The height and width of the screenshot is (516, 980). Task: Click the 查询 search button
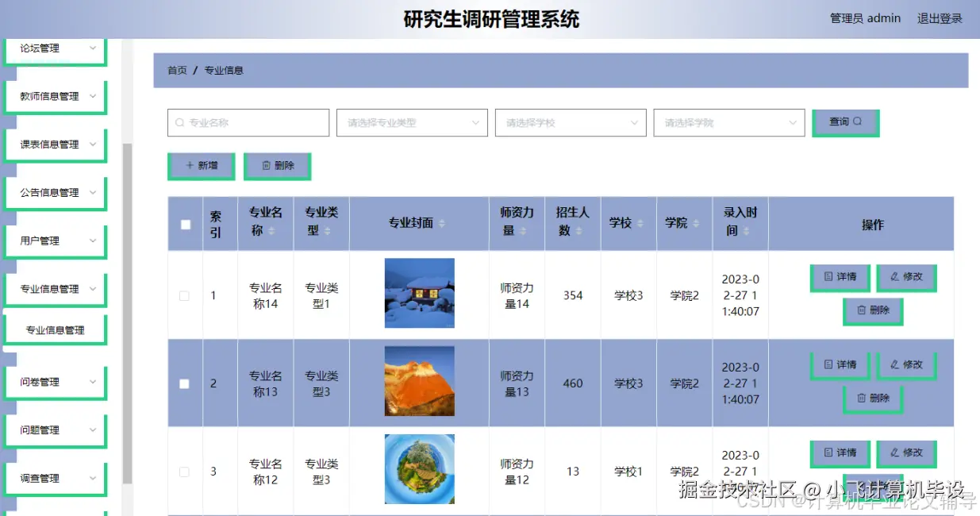(844, 122)
